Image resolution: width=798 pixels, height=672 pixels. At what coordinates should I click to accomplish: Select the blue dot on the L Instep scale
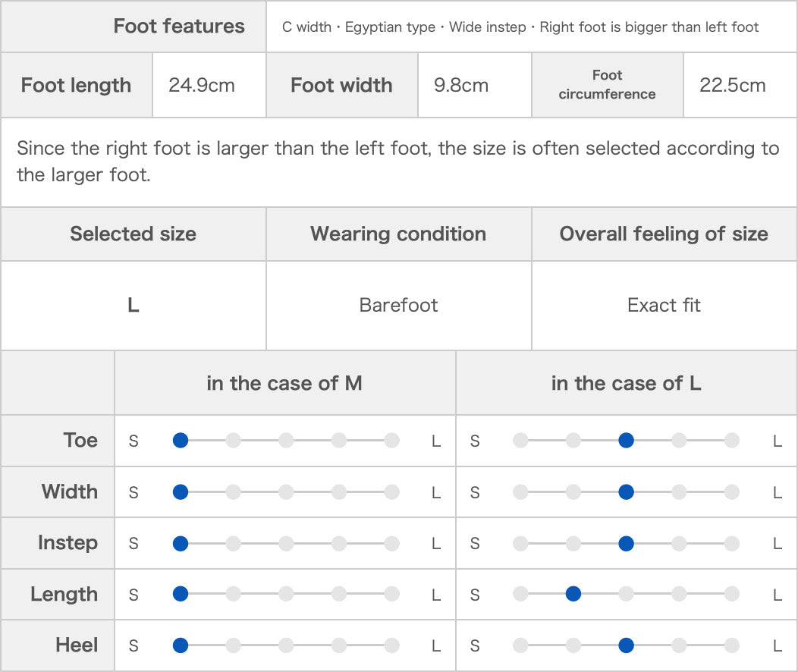coord(626,543)
